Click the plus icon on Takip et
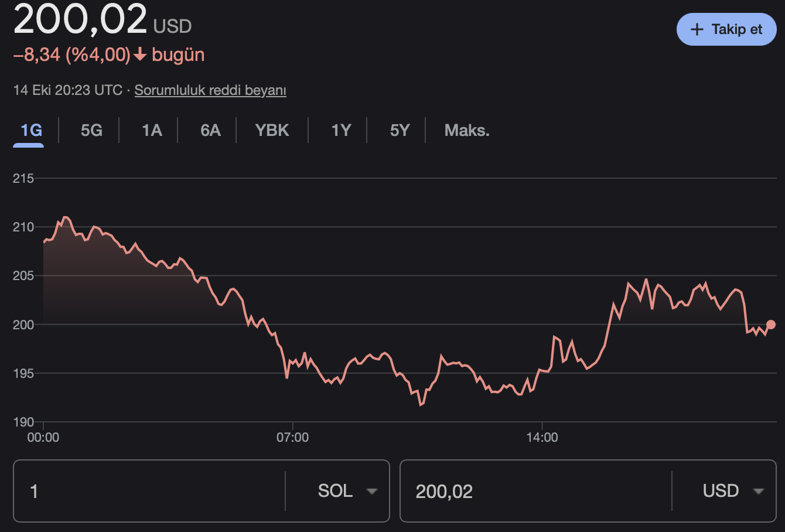The width and height of the screenshot is (785, 532). pos(697,29)
